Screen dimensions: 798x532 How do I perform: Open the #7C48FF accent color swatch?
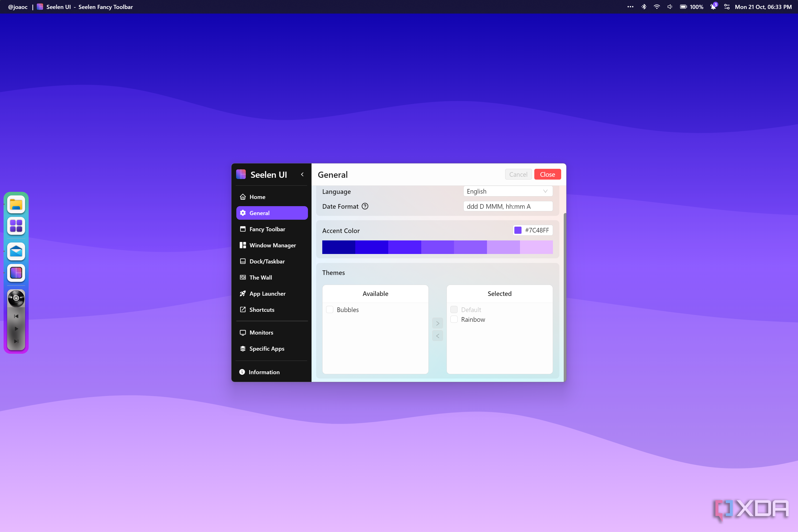[518, 230]
